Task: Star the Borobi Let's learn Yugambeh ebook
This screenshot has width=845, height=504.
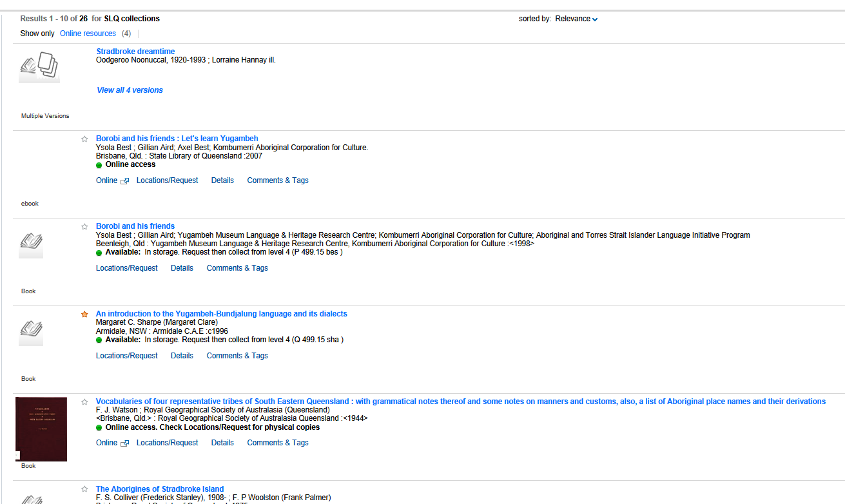Action: tap(84, 139)
